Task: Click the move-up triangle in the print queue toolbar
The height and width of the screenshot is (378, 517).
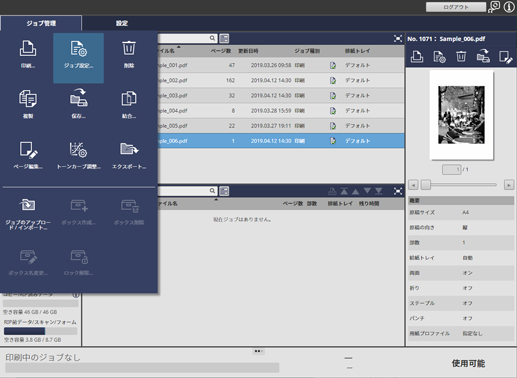Action: click(x=355, y=191)
